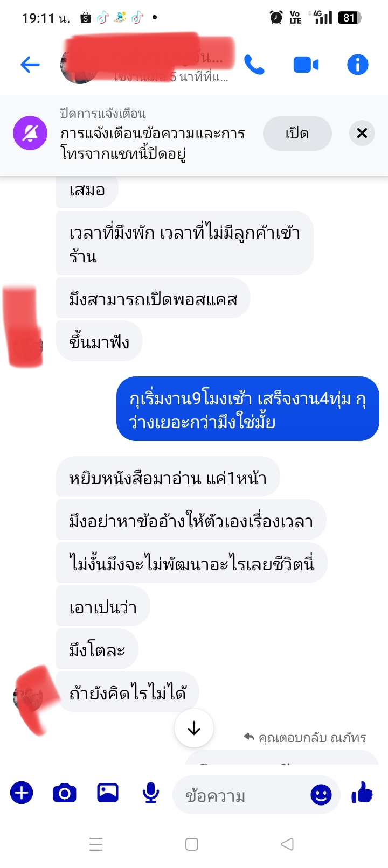Screen dimensions: 388x868
Task: Open the camera from the bottom bar
Action: pyautogui.click(x=65, y=793)
